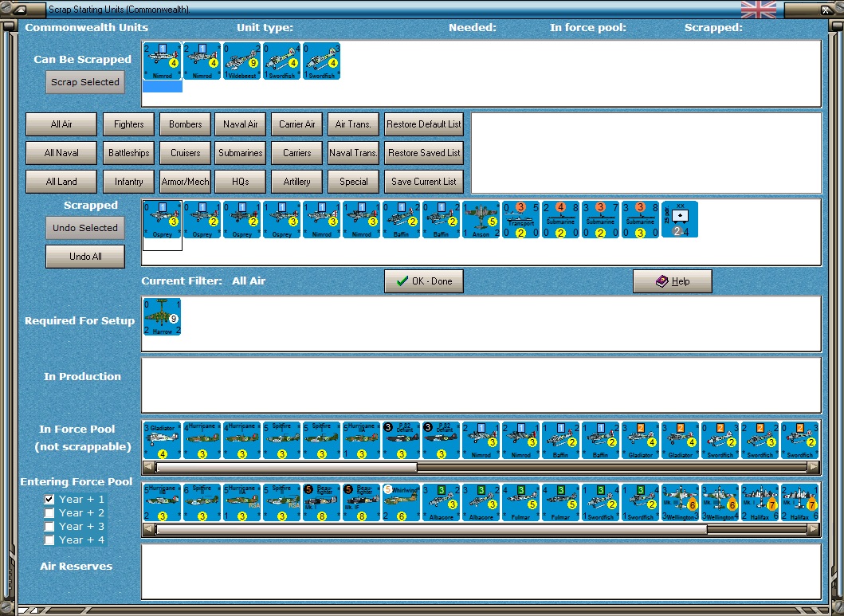The height and width of the screenshot is (616, 844).
Task: Uncheck the Year + 1 checkbox
Action: tap(49, 500)
